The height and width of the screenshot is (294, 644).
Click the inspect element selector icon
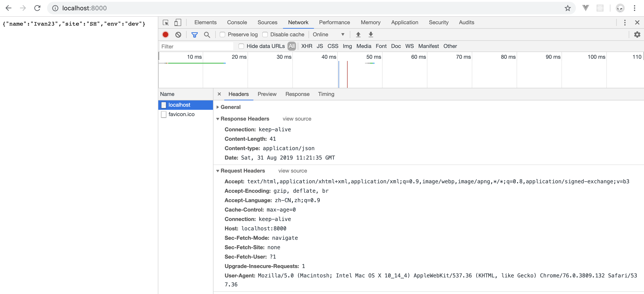coord(165,22)
